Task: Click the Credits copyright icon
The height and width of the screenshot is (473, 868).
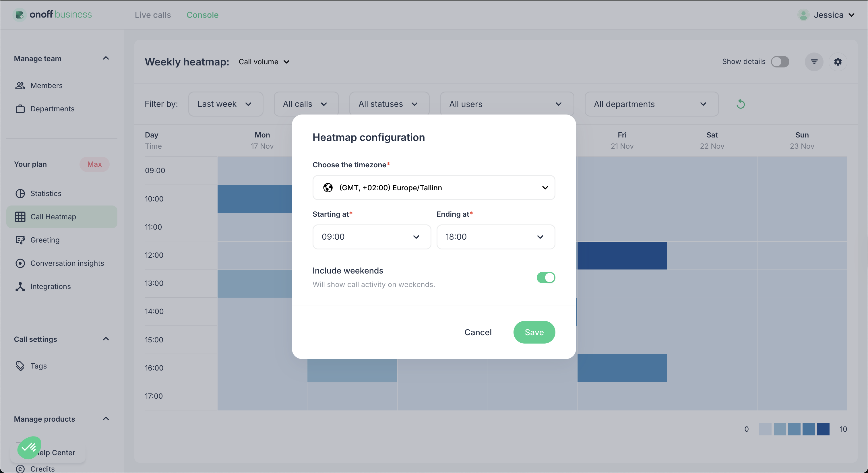Action: click(x=20, y=469)
